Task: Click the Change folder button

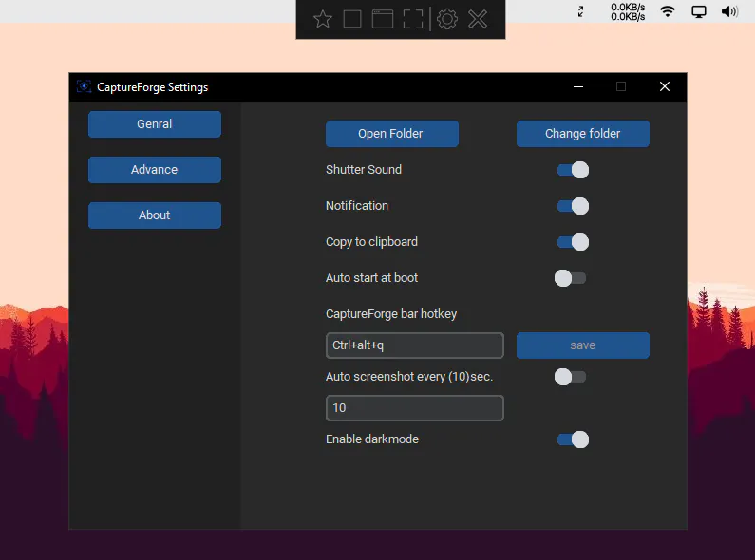Action: pos(582,134)
